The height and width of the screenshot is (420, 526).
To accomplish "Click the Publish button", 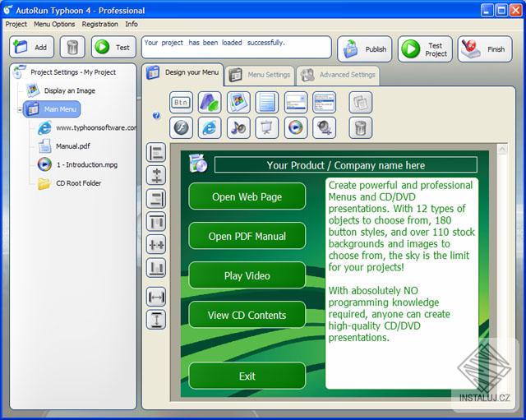I will pyautogui.click(x=365, y=49).
